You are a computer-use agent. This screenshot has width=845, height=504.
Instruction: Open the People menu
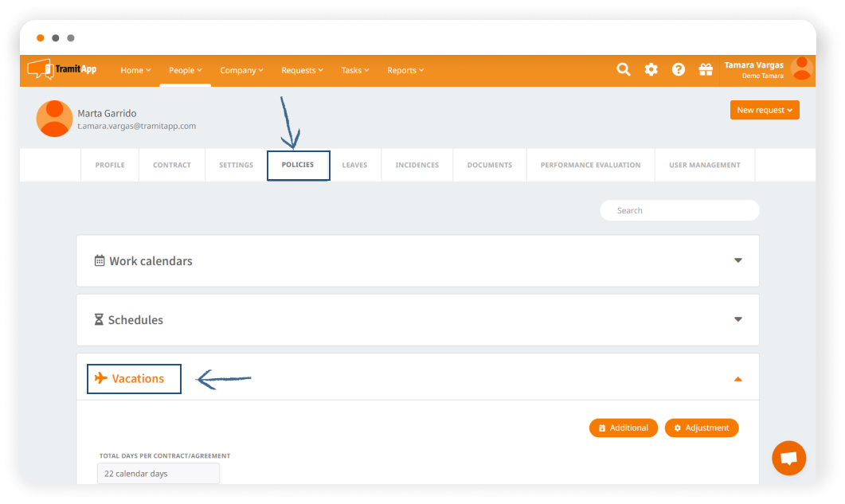pos(185,70)
